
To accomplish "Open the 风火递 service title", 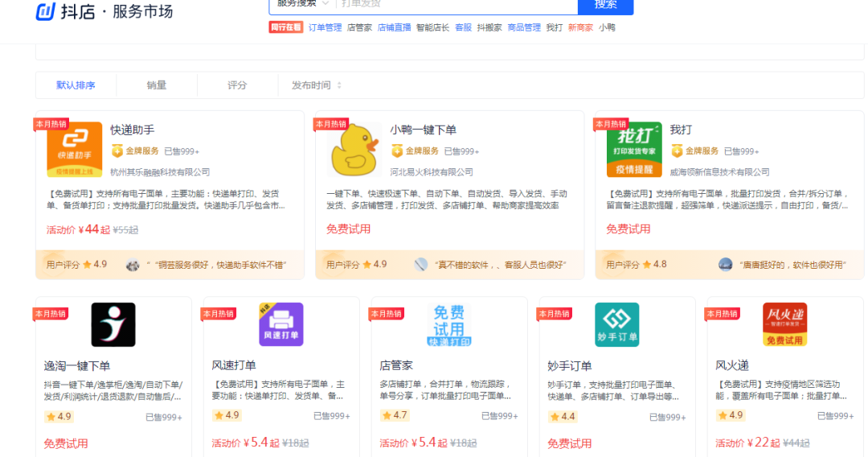I will [732, 365].
